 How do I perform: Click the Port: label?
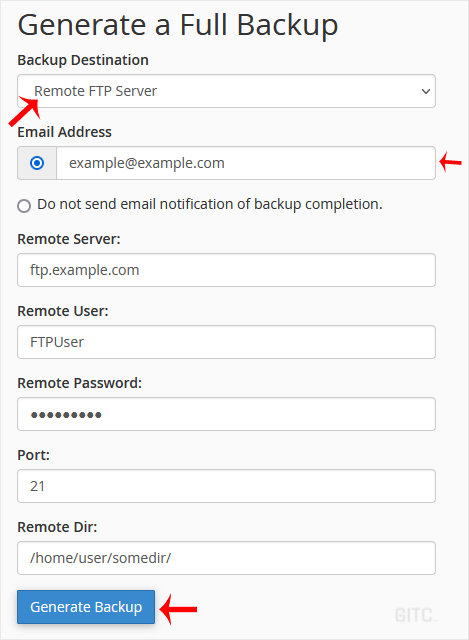[33, 455]
